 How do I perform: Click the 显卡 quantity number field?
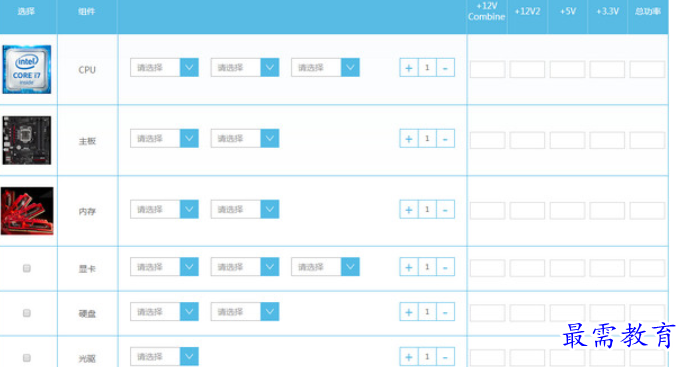pos(427,268)
